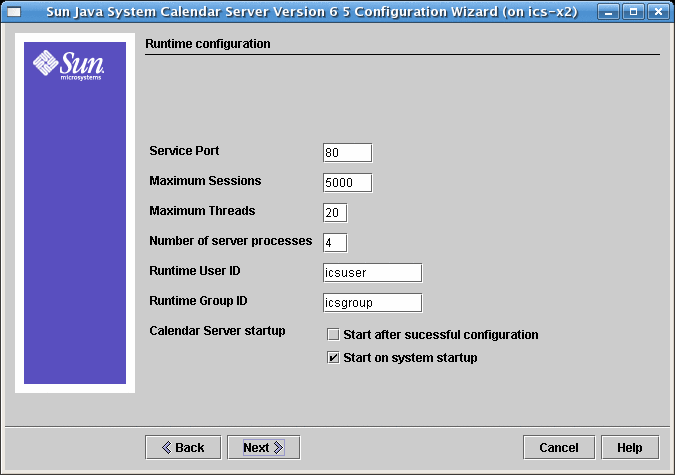The width and height of the screenshot is (675, 475).
Task: Open the window menu icon in title bar
Action: click(x=14, y=12)
